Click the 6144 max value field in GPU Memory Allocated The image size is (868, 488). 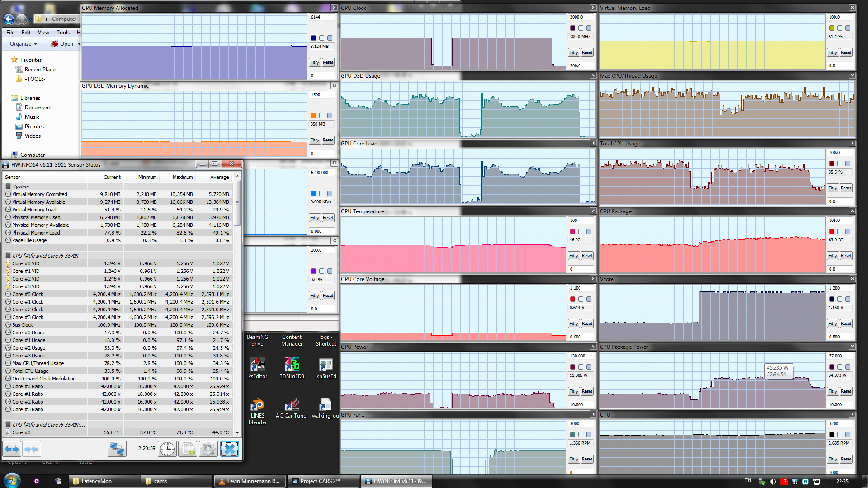point(322,17)
